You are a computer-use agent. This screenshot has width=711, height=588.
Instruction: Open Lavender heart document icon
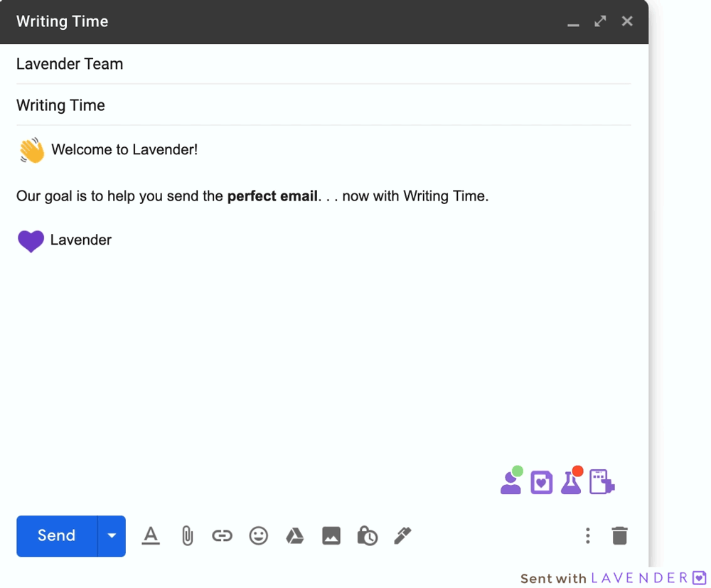pyautogui.click(x=541, y=482)
